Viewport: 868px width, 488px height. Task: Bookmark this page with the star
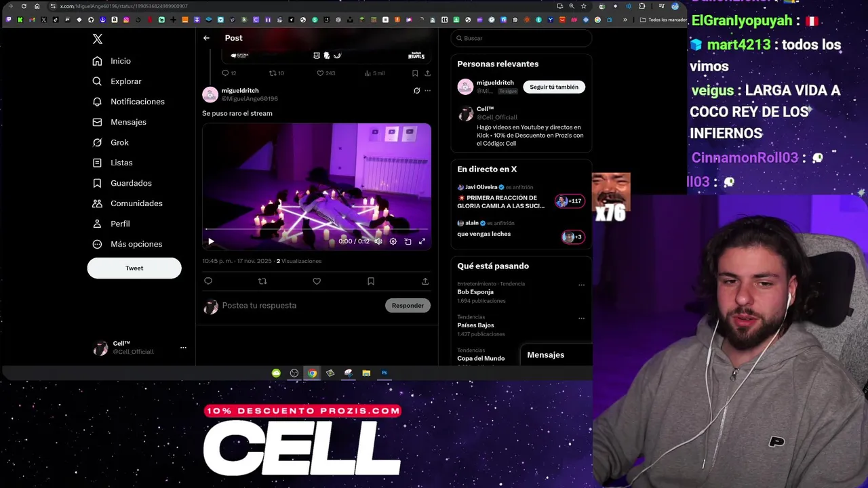583,6
